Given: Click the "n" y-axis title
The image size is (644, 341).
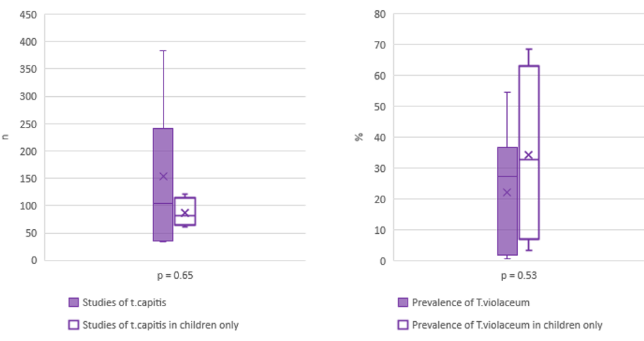Looking at the screenshot, I should click(6, 136).
